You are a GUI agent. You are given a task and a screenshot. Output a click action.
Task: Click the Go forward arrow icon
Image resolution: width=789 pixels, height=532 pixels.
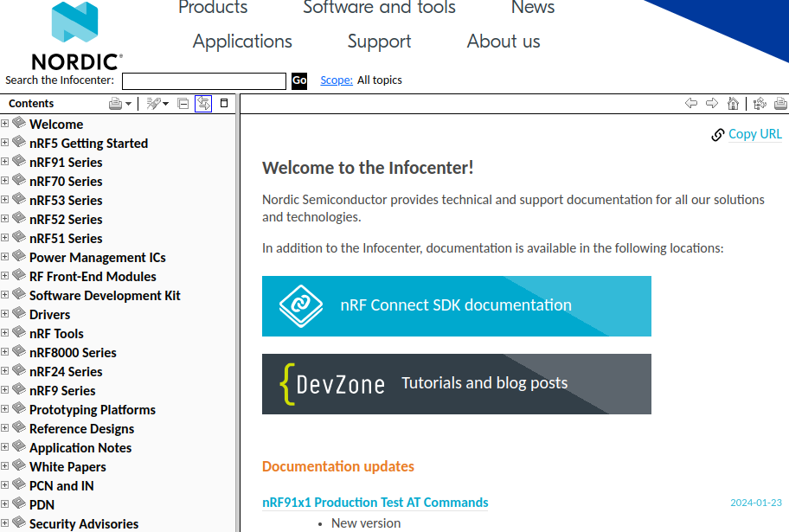pos(712,103)
